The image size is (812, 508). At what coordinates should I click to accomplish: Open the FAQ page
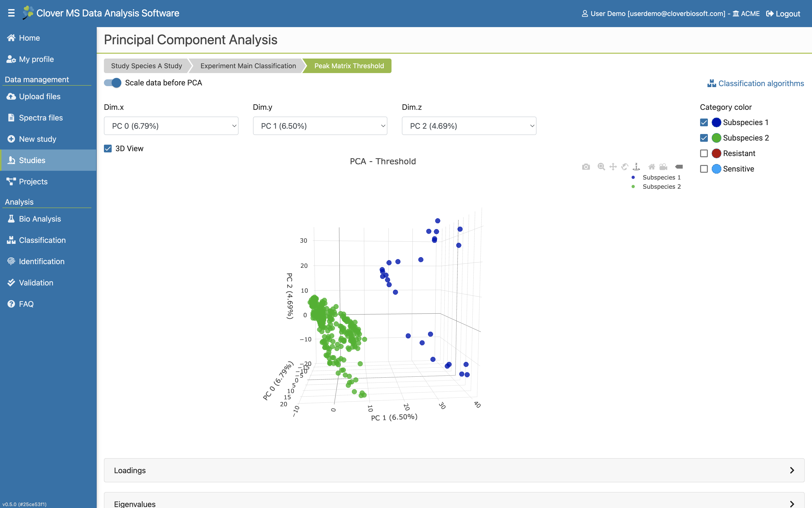[48, 304]
